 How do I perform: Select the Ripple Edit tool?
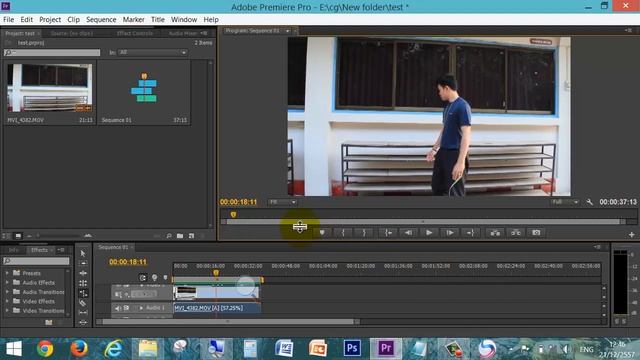point(83,273)
